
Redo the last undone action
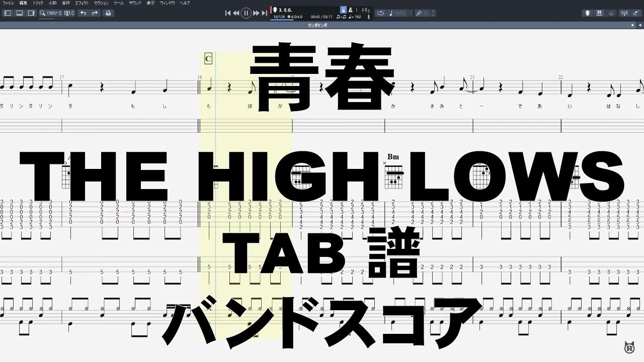(95, 13)
